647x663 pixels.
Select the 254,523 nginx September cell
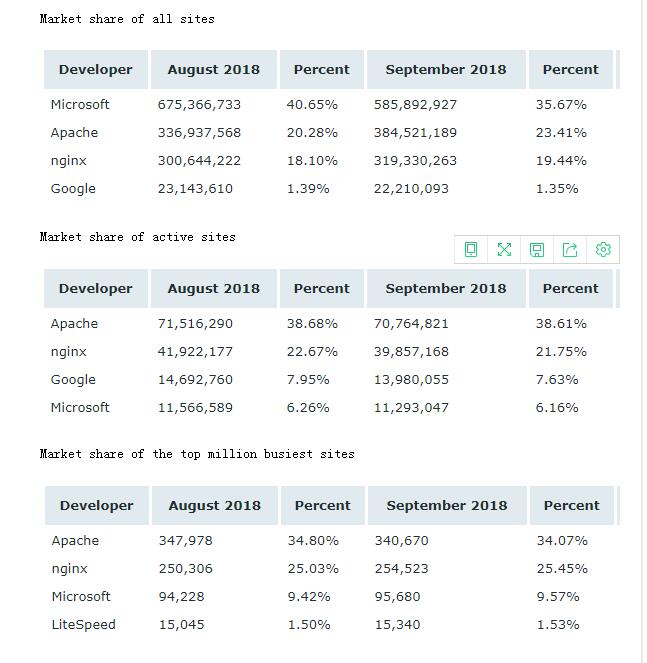402,569
